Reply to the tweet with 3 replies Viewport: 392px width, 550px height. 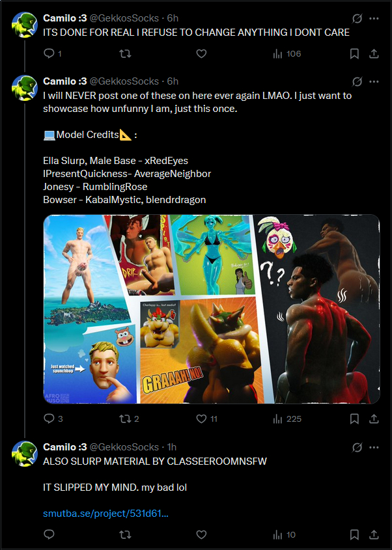(x=53, y=419)
